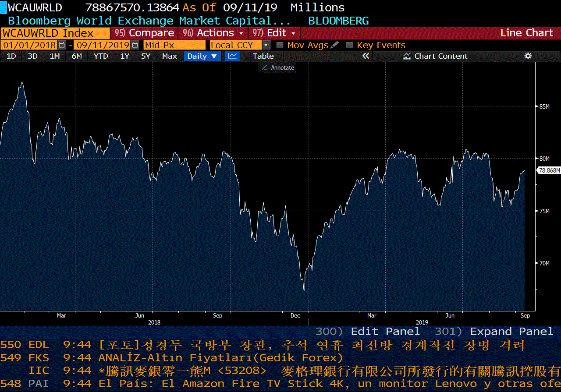Select the 1M time range tab
This screenshot has height=392, width=561.
click(x=55, y=56)
